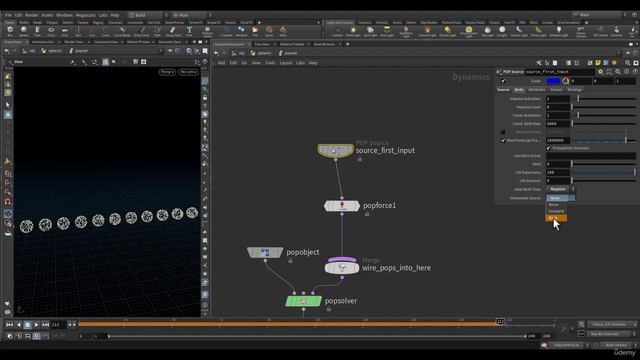The width and height of the screenshot is (640, 360).
Task: Select the Metaball shelf tool
Action: (x=241, y=31)
